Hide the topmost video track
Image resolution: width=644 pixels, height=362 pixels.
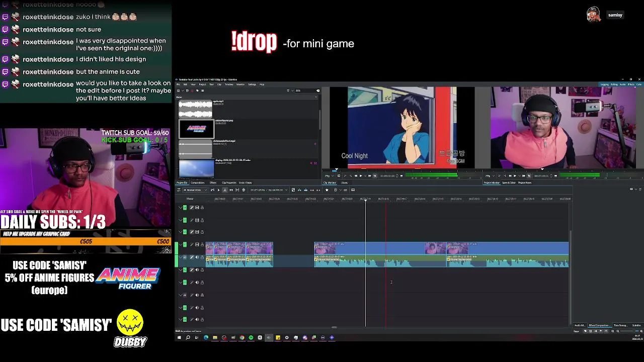(197, 208)
